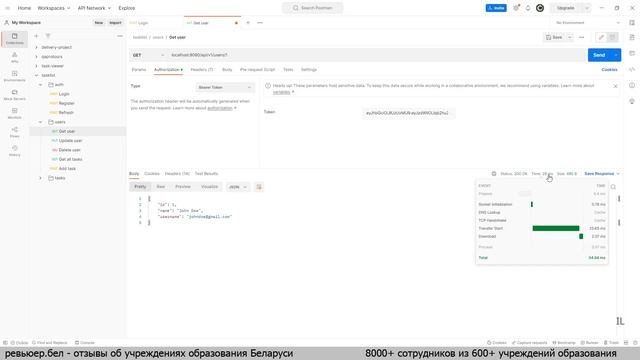Open the Flows sidebar section
640x360 pixels.
coord(14,132)
